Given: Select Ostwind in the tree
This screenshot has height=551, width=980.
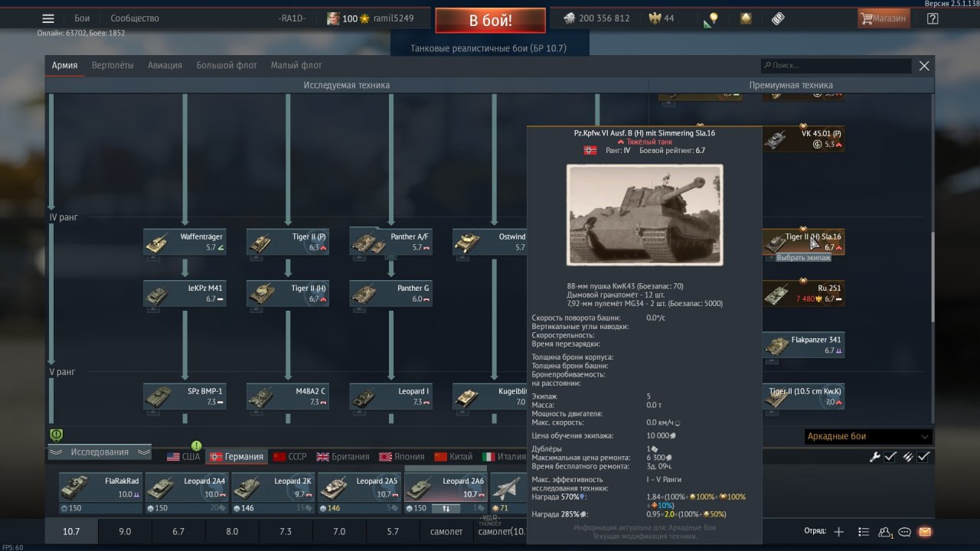Looking at the screenshot, I should coord(490,242).
